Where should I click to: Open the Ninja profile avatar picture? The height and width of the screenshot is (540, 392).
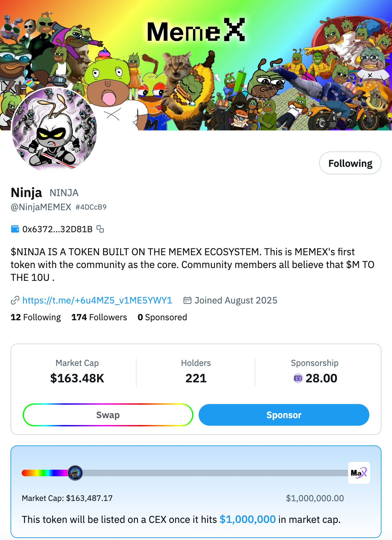click(x=54, y=129)
